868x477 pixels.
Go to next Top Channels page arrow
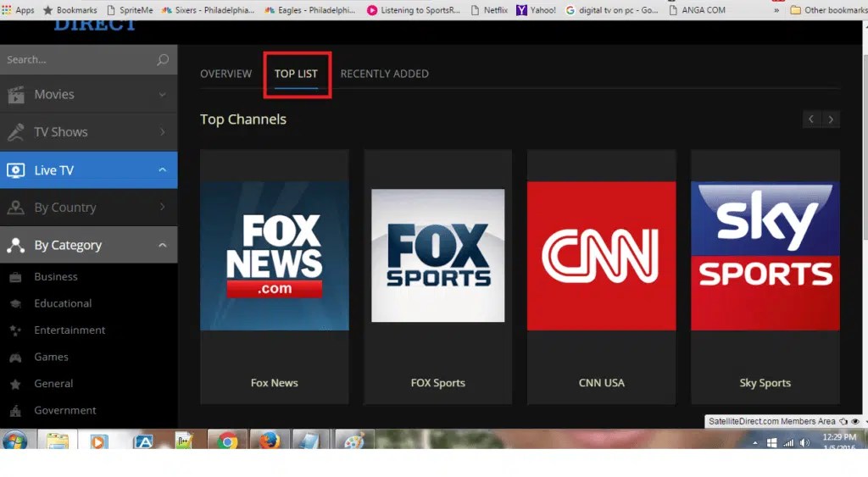coord(831,119)
